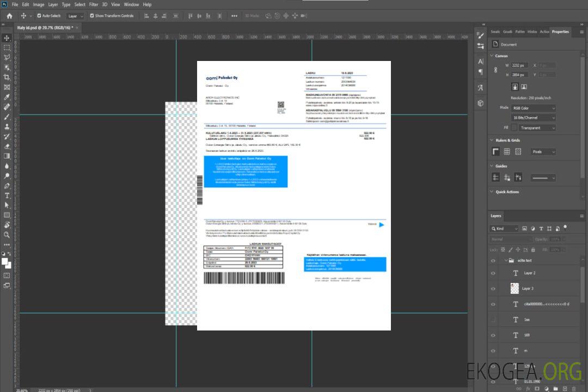
Task: Open the 3D panel cube icon
Action: click(480, 103)
